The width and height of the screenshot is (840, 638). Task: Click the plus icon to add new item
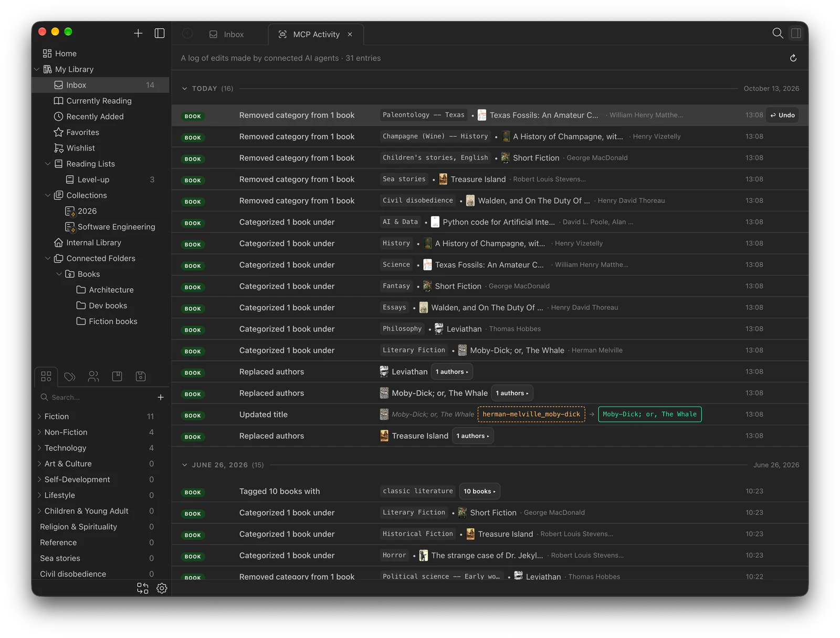138,33
